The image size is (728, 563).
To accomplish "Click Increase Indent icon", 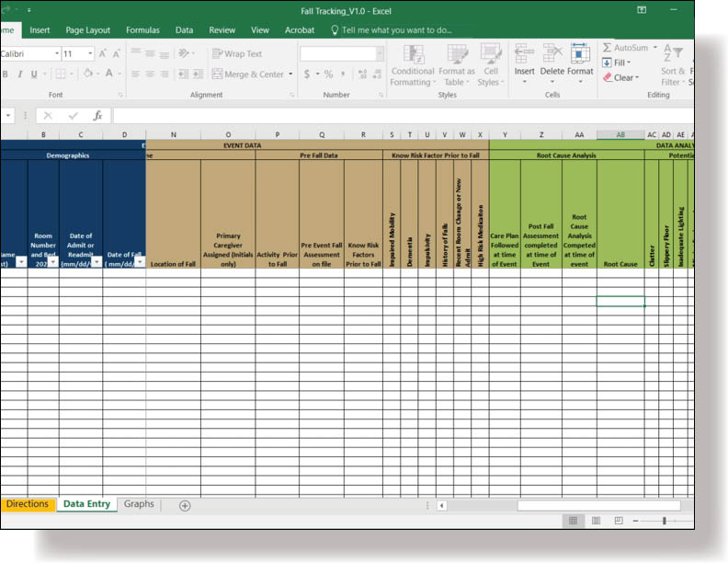I will point(199,74).
